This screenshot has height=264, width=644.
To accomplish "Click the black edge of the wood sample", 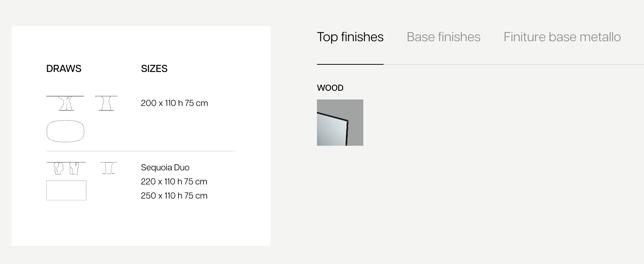I will (x=347, y=132).
